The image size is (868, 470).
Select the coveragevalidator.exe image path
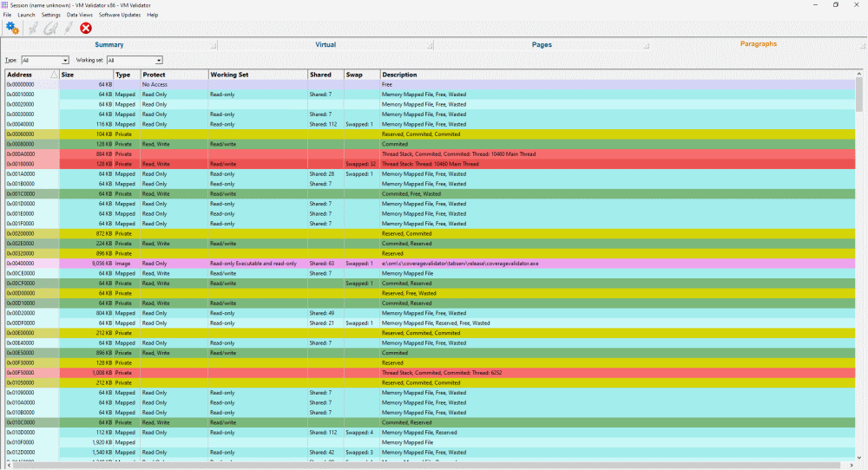pos(460,264)
